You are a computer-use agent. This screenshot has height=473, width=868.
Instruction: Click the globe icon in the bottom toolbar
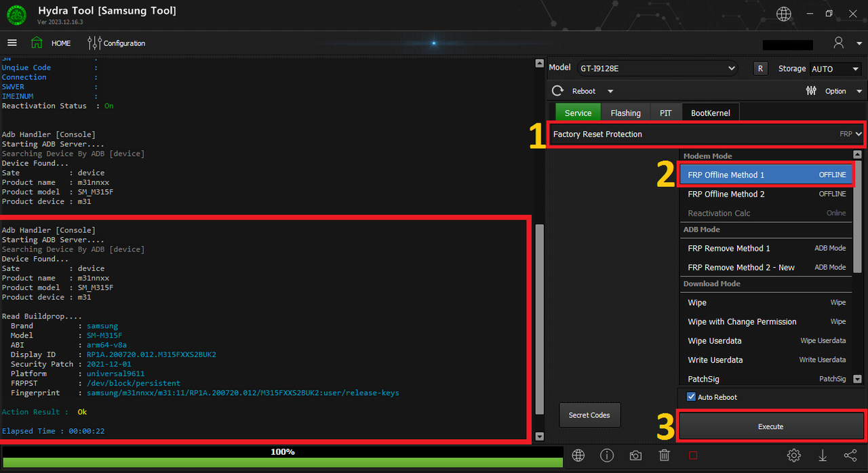(578, 455)
